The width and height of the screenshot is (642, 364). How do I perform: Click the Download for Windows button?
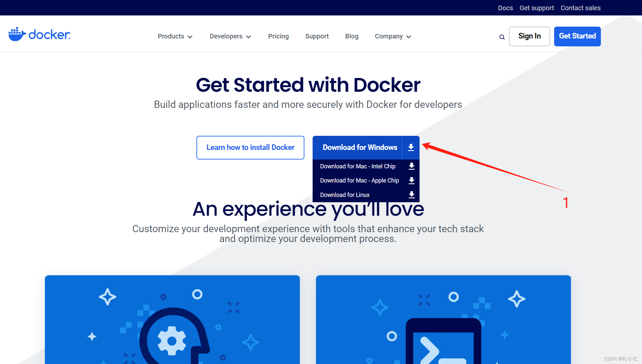pyautogui.click(x=359, y=147)
